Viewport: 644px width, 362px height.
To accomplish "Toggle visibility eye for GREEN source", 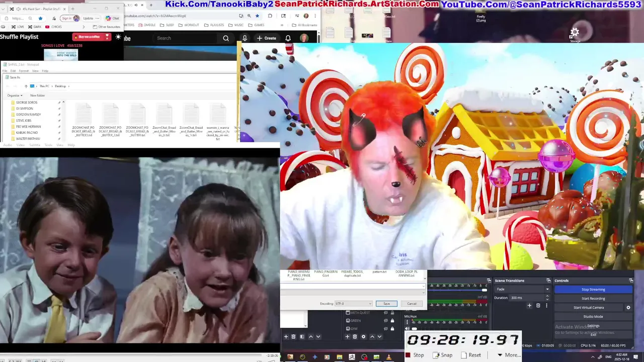I will [385, 320].
